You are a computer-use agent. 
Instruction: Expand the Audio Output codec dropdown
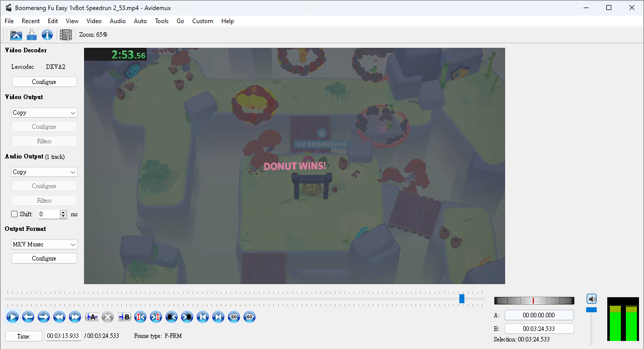(x=44, y=172)
